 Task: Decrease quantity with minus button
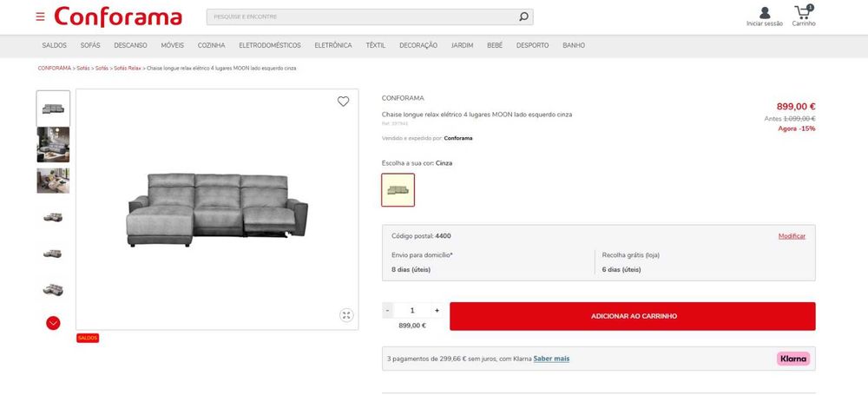(x=388, y=310)
